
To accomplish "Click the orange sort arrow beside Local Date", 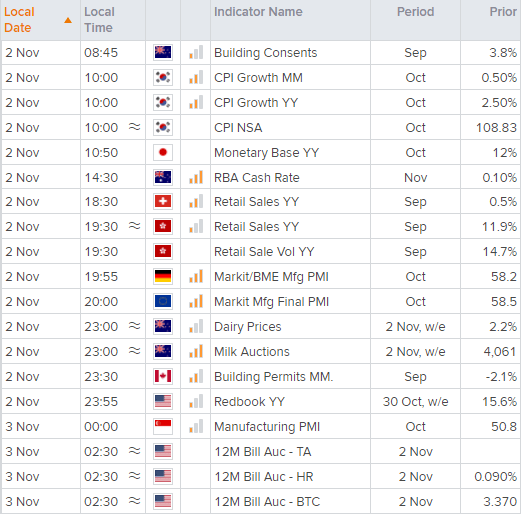I will click(x=68, y=20).
